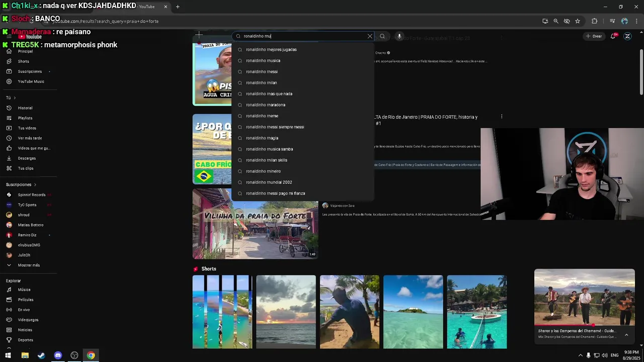This screenshot has height=362, width=644.
Task: Start voice search with the microphone icon
Action: tap(399, 36)
